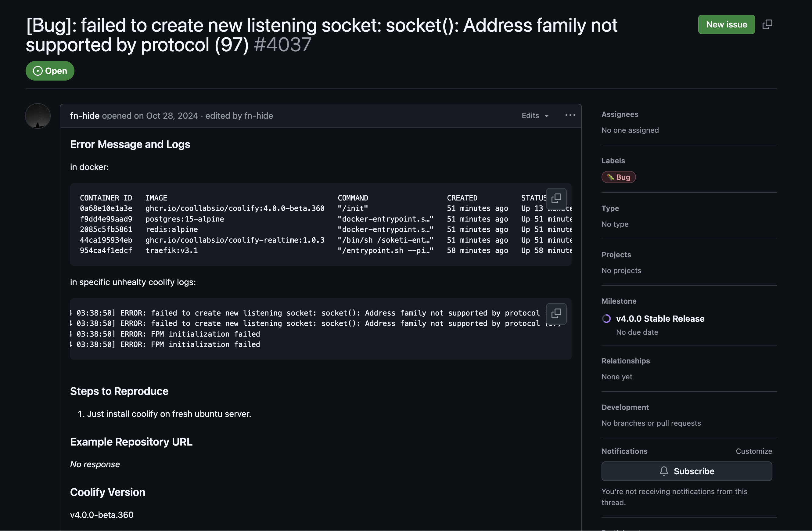
Task: Click the issue number #4037
Action: click(x=282, y=45)
